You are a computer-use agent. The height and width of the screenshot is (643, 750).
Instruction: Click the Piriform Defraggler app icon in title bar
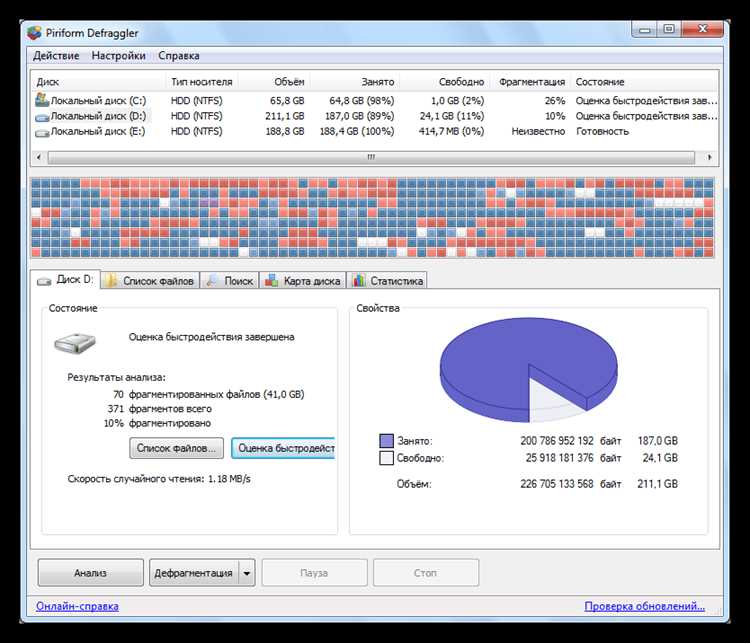(x=34, y=33)
